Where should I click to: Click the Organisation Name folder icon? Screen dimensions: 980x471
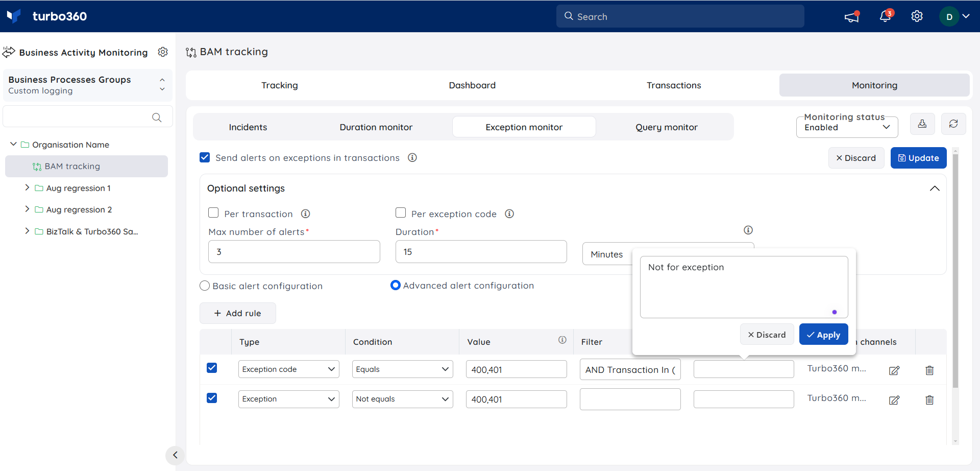click(x=24, y=145)
